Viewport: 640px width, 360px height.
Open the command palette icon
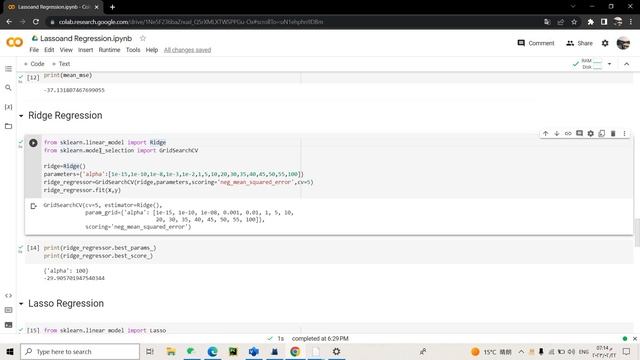coord(8,310)
